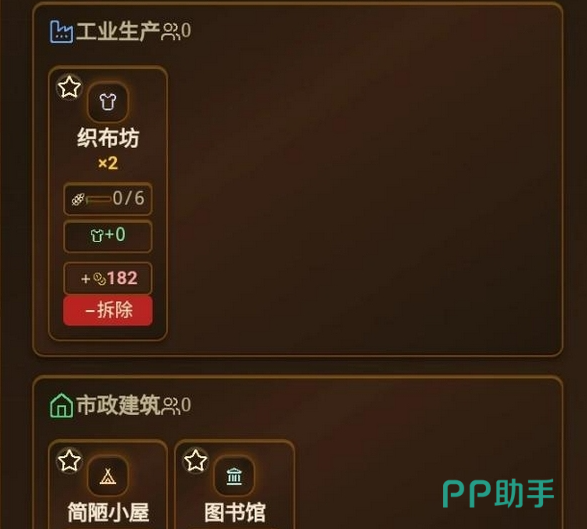Click the 简陋小屋 tent icon

108,476
